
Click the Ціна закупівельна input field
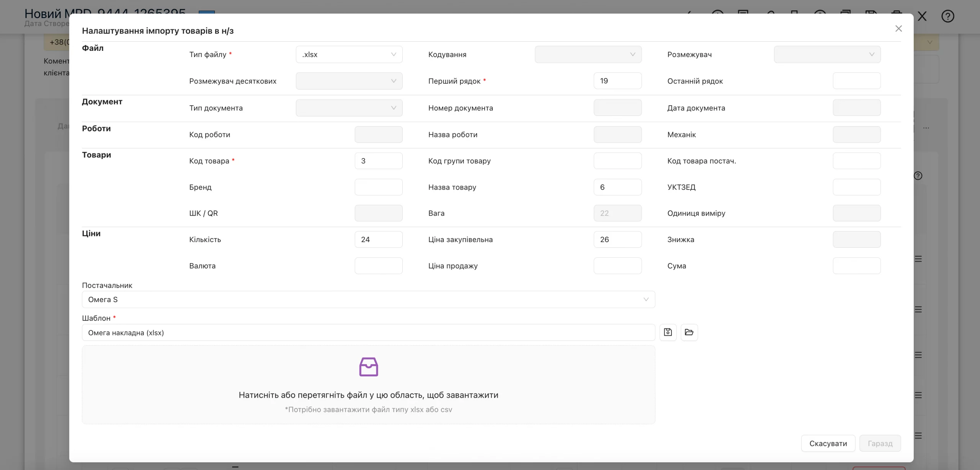tap(617, 239)
